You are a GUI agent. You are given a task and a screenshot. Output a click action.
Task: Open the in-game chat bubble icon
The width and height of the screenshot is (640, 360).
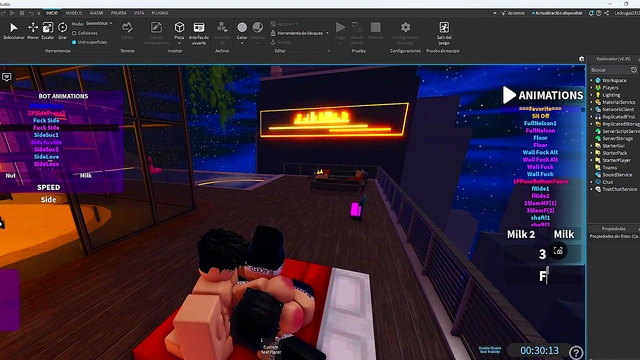tap(7, 77)
